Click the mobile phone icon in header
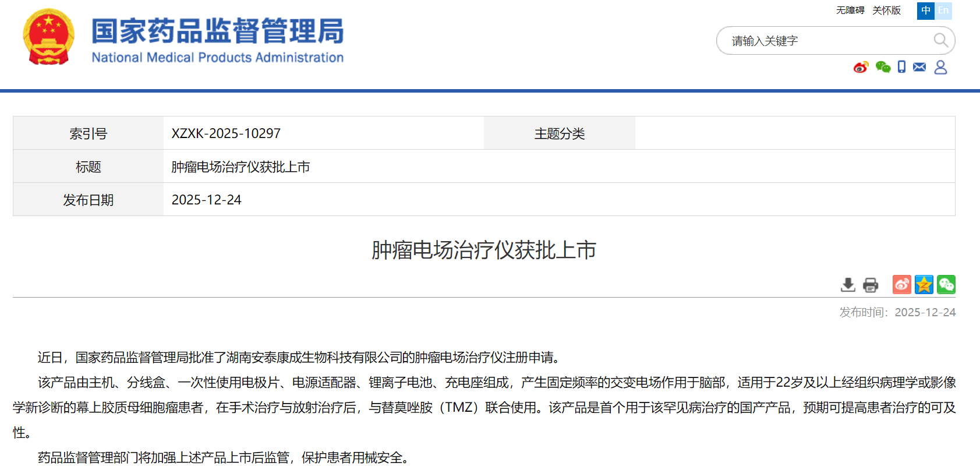 (901, 67)
